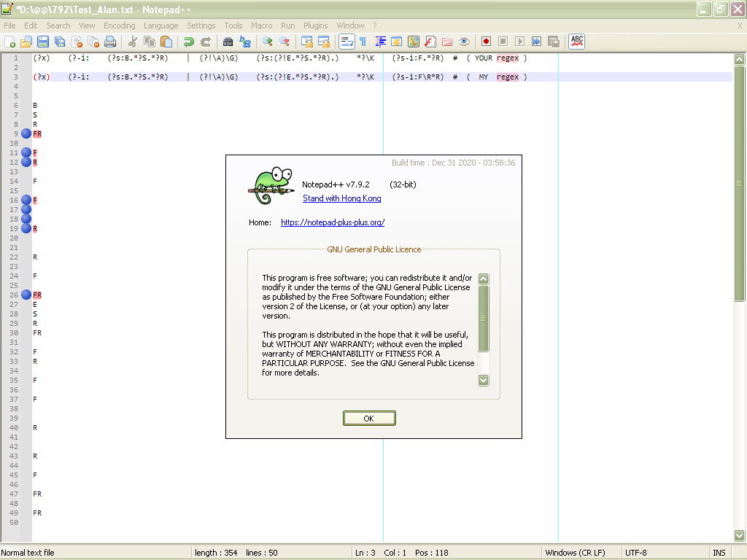Toggle Word wrap toolbar button
The image size is (747, 560).
click(x=347, y=42)
